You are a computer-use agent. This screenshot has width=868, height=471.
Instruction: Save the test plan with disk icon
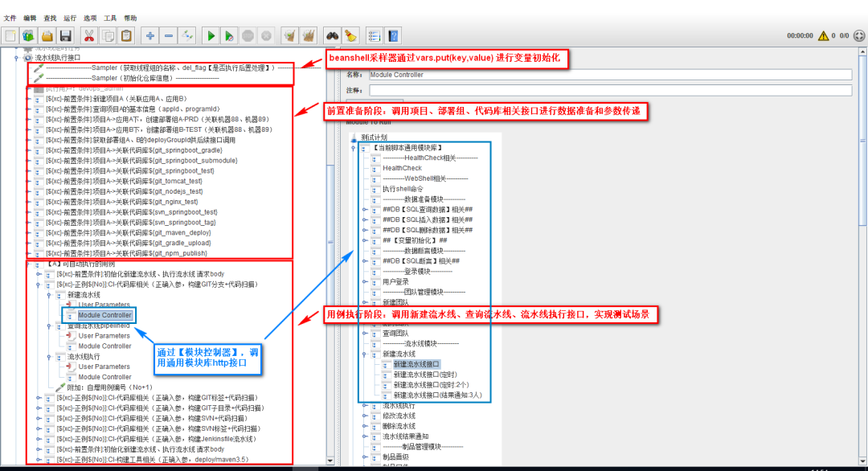pyautogui.click(x=65, y=35)
